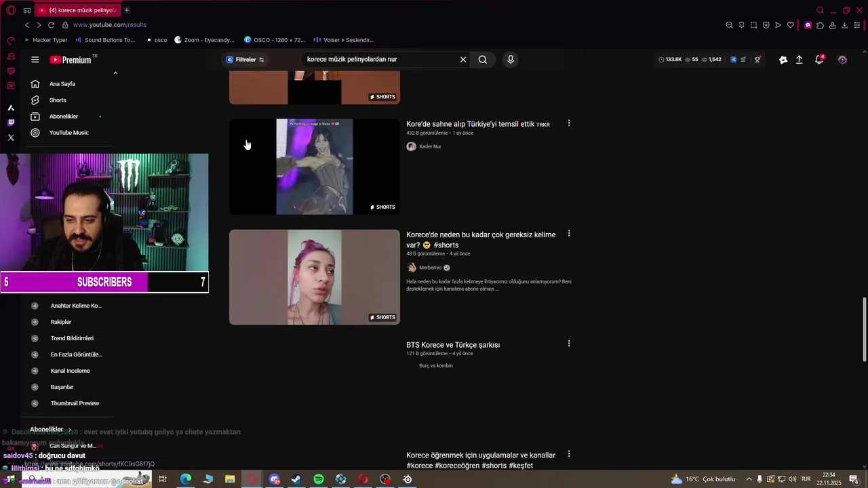The image size is (868, 488).
Task: Open File Explorer from taskbar
Action: pos(230,479)
